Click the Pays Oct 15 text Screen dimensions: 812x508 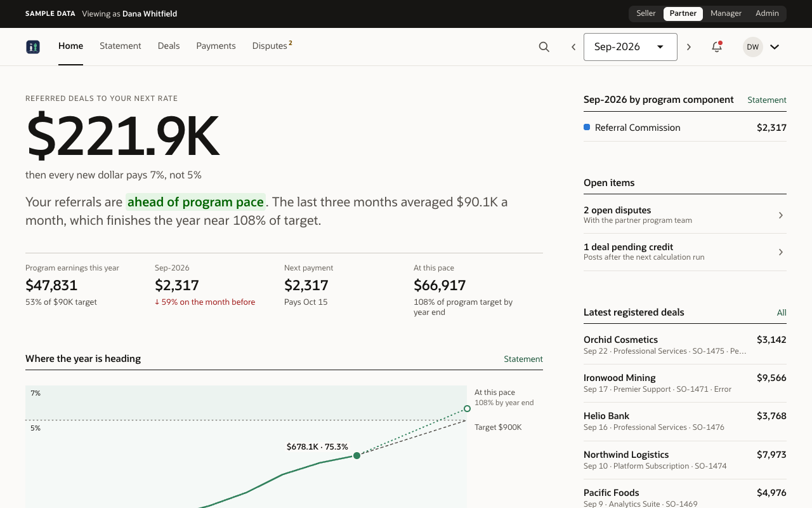pyautogui.click(x=306, y=302)
